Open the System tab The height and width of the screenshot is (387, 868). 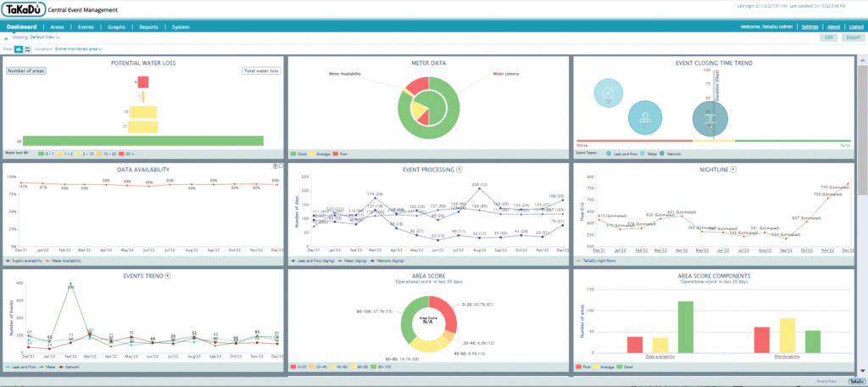click(x=181, y=26)
